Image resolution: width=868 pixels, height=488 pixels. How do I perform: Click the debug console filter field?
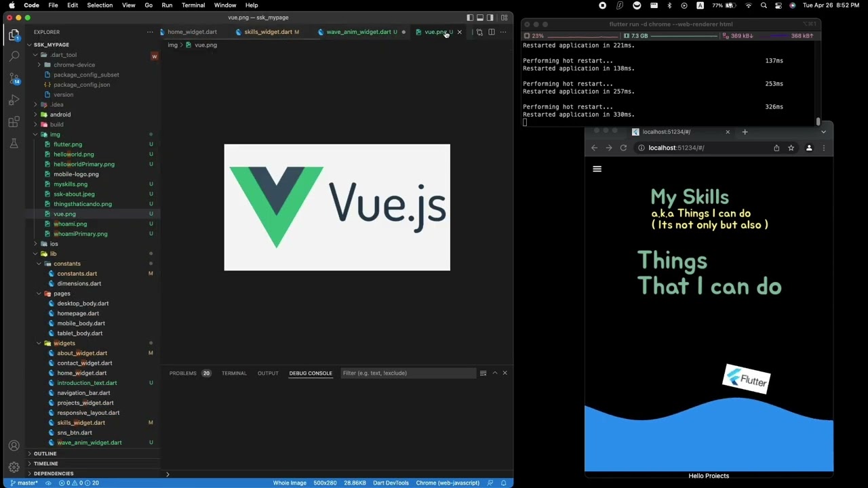click(408, 373)
